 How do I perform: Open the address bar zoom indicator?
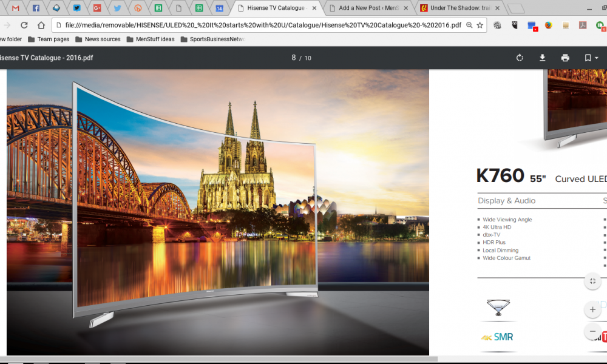(x=469, y=25)
